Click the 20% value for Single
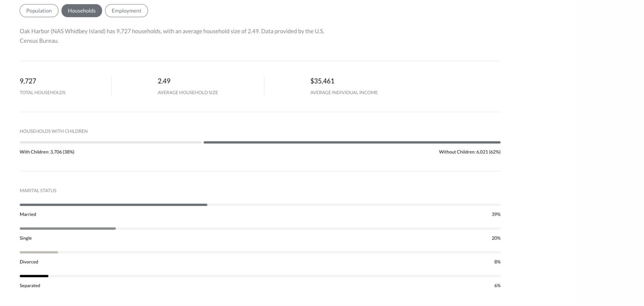 point(496,238)
